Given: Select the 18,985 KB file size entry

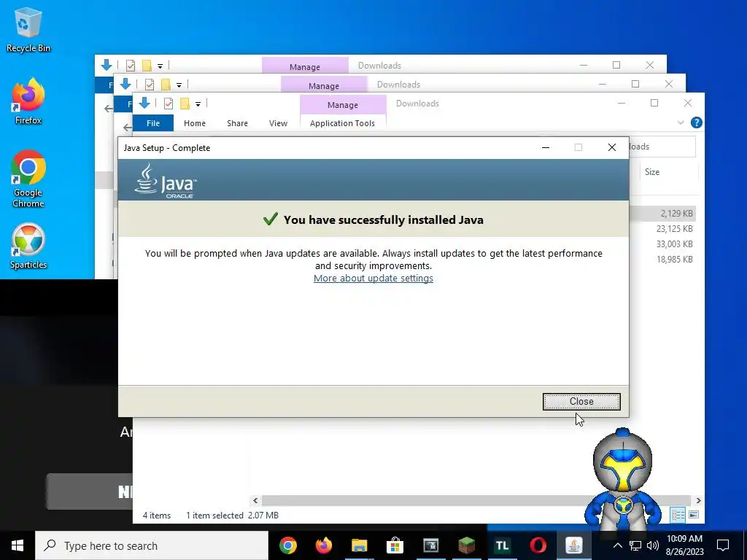Looking at the screenshot, I should pos(674,259).
